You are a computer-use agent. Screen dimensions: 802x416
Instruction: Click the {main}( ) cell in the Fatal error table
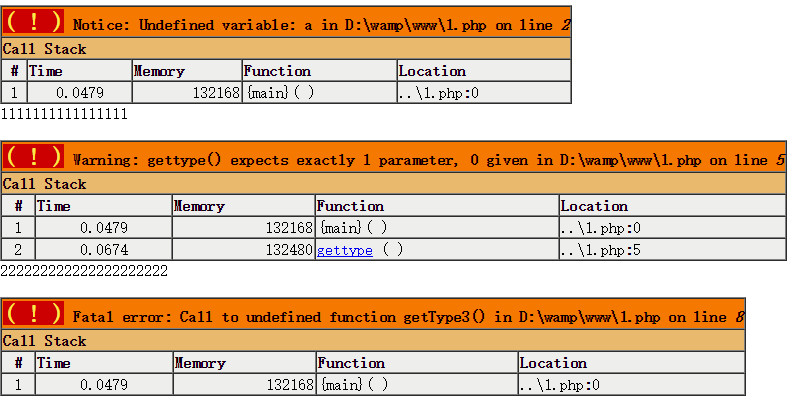[352, 385]
